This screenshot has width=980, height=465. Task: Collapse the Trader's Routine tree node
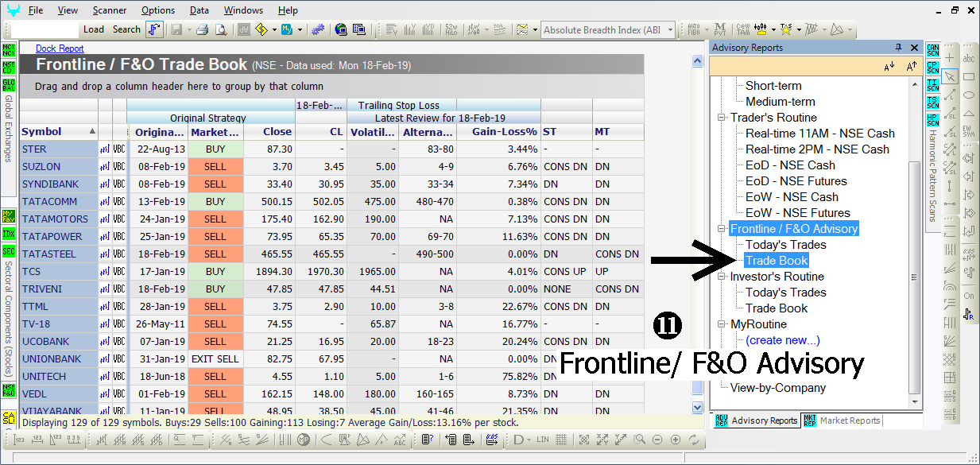pyautogui.click(x=722, y=118)
